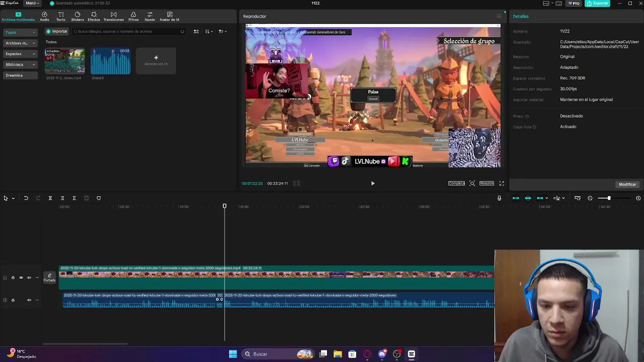
Task: Open the Filtros tab
Action: point(133,17)
